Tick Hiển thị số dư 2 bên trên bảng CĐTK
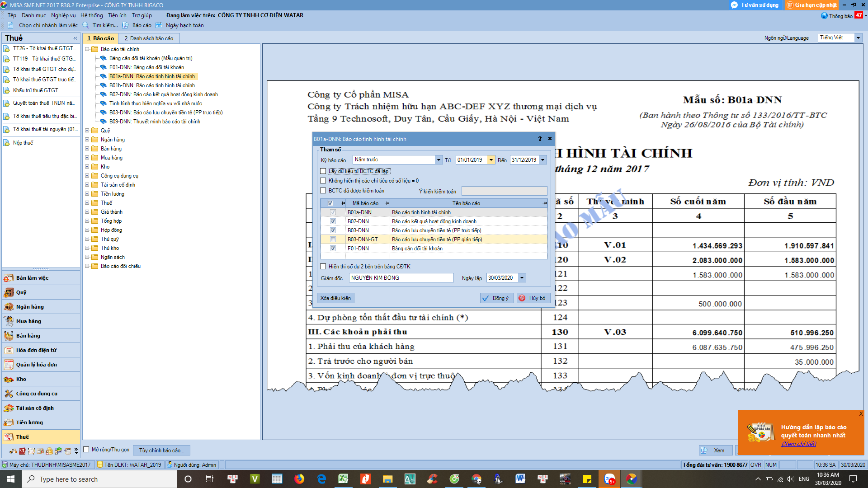 tap(323, 267)
